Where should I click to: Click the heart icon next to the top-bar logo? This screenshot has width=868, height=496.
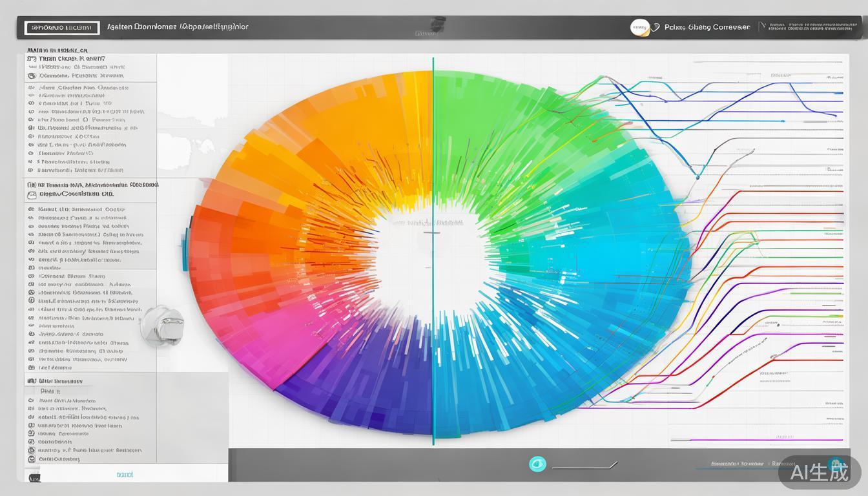656,28
